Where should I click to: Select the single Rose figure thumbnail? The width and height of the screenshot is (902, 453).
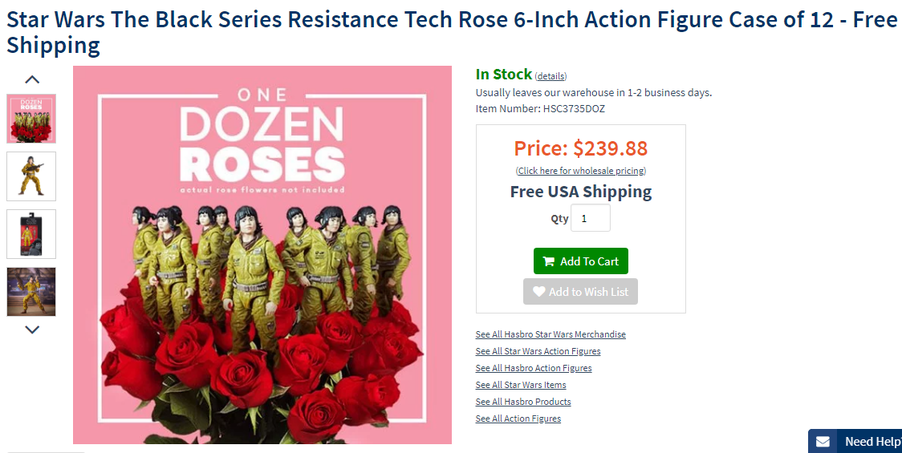[x=32, y=176]
